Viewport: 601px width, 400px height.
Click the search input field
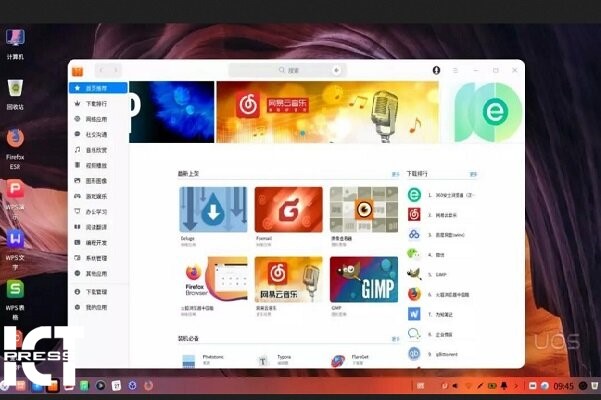click(285, 71)
